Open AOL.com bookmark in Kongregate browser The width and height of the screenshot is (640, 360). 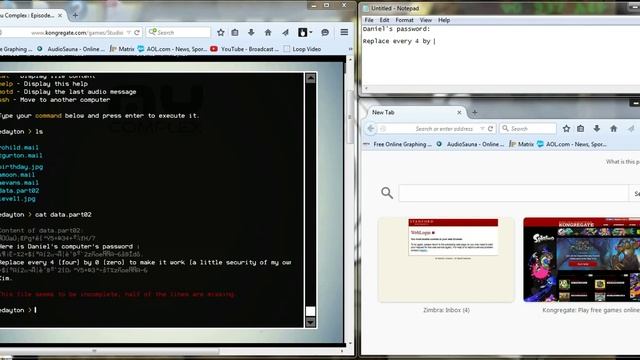click(x=173, y=49)
